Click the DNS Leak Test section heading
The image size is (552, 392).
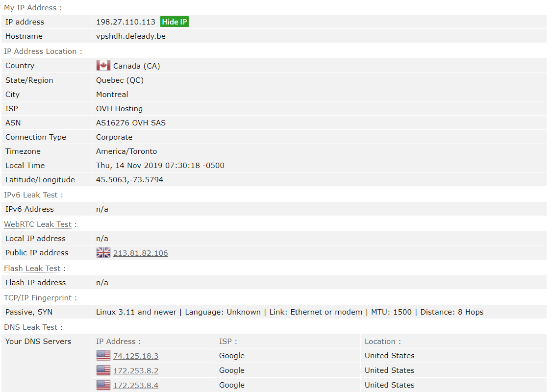(x=33, y=327)
